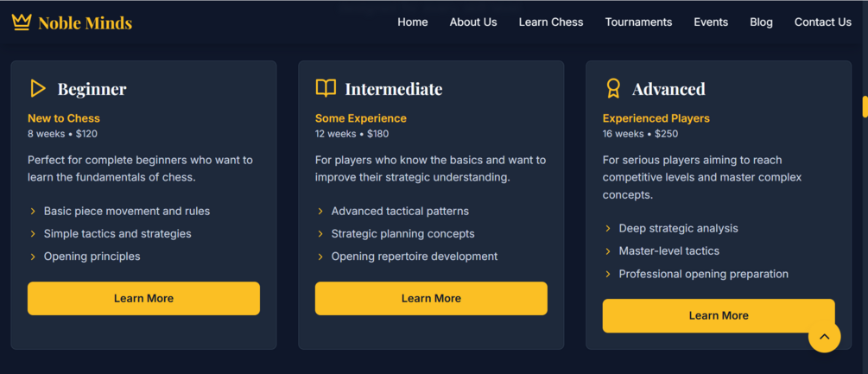The image size is (868, 374).
Task: Open the Home menu item
Action: [x=413, y=22]
